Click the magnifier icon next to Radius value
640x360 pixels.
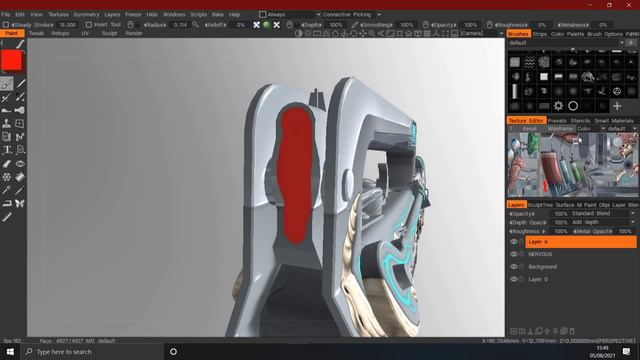[x=196, y=25]
